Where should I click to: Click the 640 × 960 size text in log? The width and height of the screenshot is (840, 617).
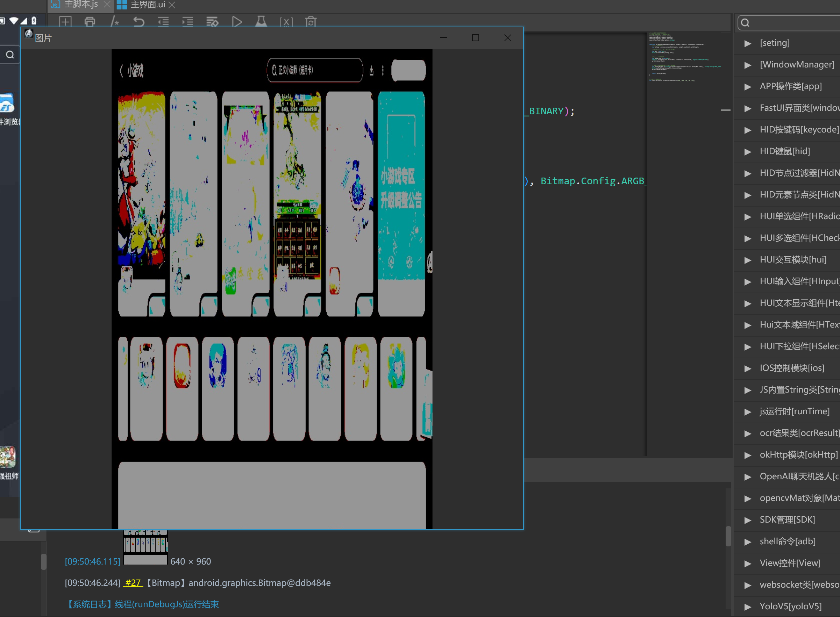(191, 561)
